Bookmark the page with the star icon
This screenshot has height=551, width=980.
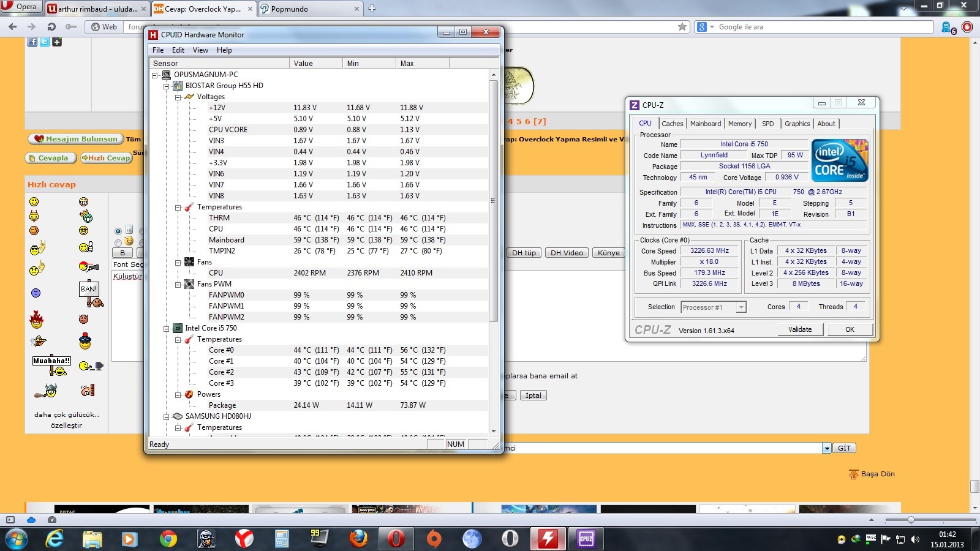coord(682,27)
